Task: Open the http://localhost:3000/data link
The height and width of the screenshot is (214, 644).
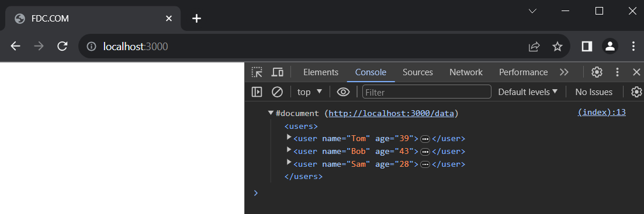Action: tap(391, 114)
